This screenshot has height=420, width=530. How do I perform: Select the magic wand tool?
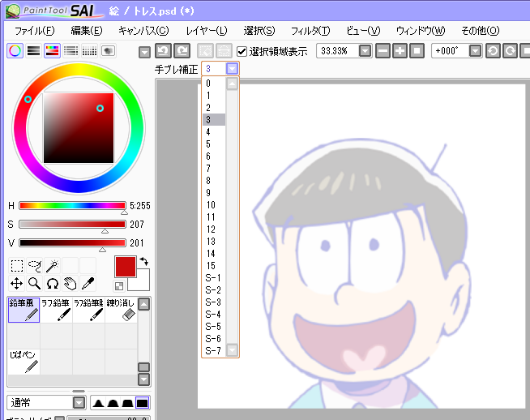point(52,266)
